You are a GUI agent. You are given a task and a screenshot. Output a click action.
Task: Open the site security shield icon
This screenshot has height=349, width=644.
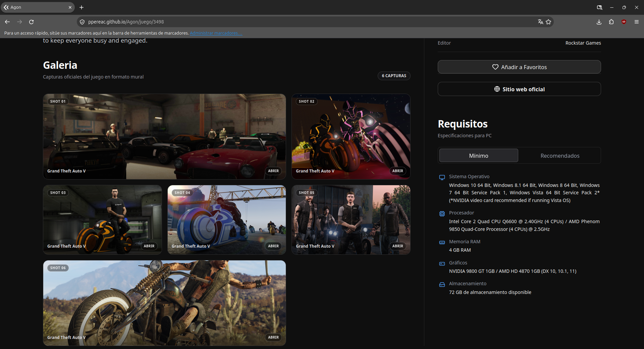pyautogui.click(x=82, y=22)
